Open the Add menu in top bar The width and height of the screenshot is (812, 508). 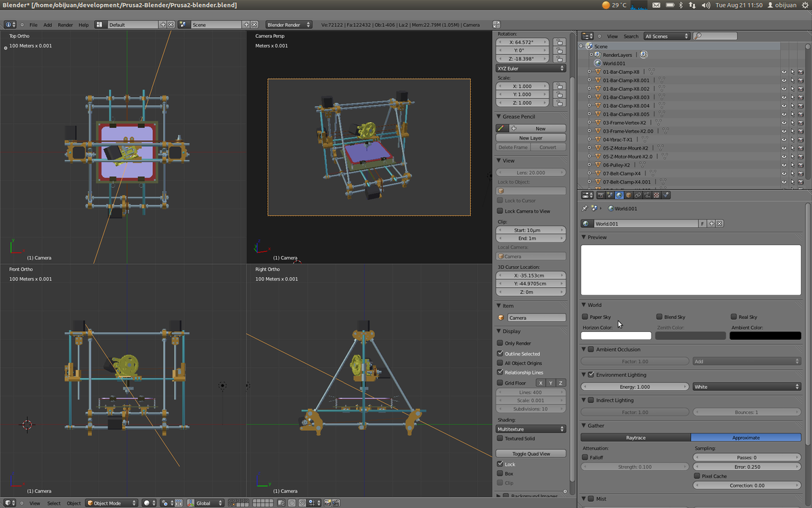click(47, 25)
